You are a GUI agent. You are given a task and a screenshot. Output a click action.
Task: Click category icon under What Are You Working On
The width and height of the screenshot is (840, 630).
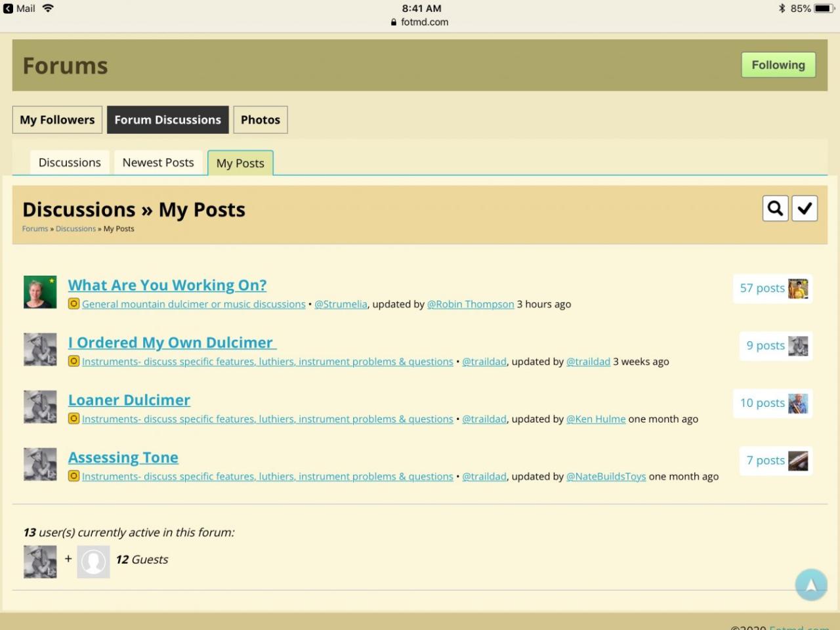pos(74,304)
